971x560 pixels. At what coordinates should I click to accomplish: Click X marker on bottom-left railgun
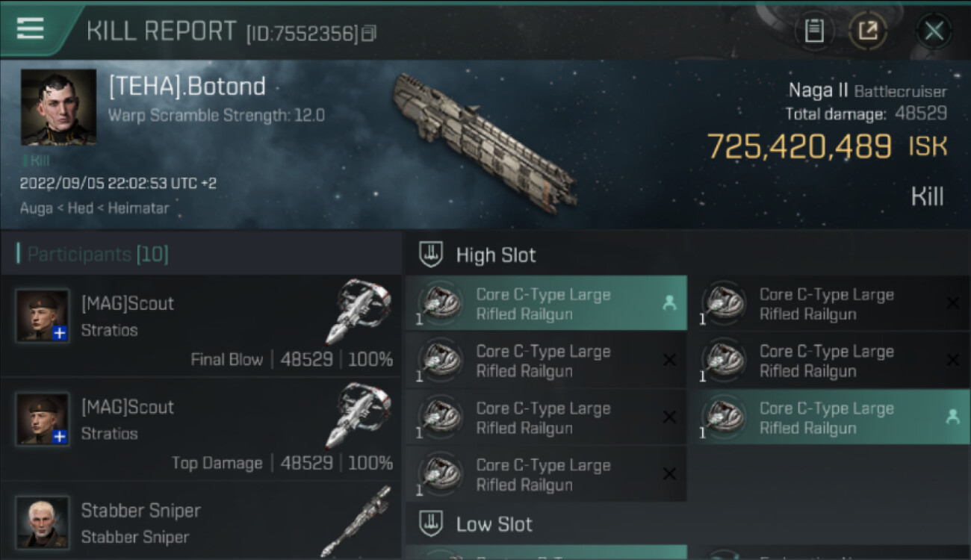669,474
